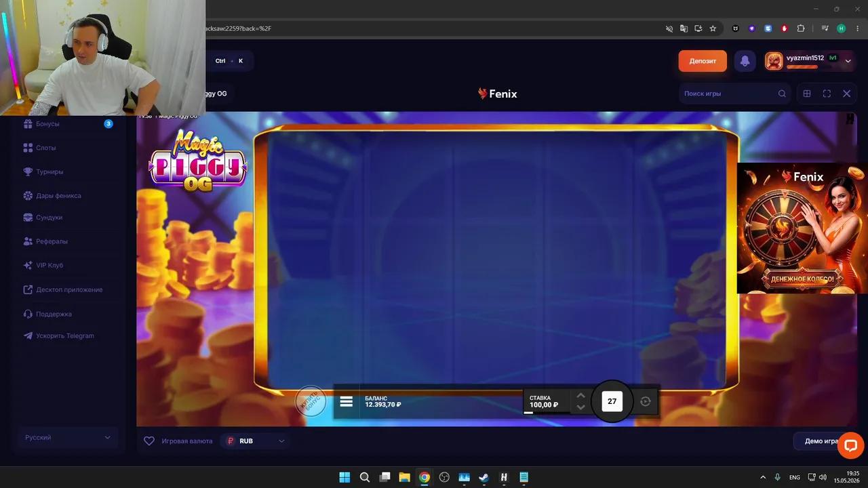
Task: Click the Демо игра button
Action: (x=821, y=441)
